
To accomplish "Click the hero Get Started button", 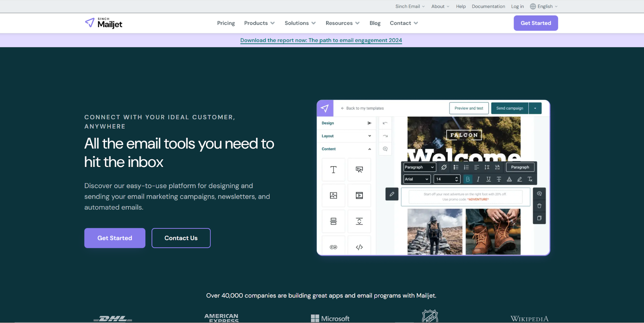I will [115, 238].
